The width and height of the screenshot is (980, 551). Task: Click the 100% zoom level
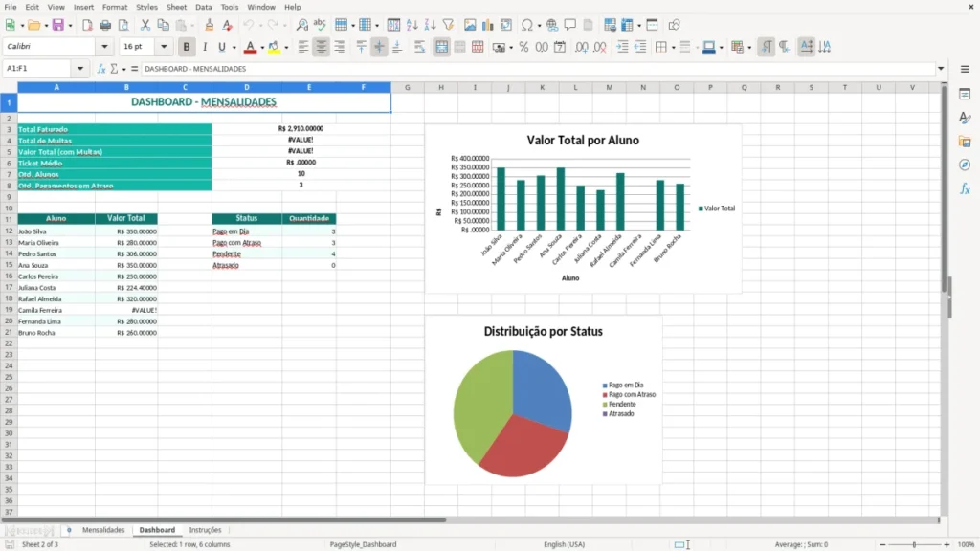tap(967, 544)
